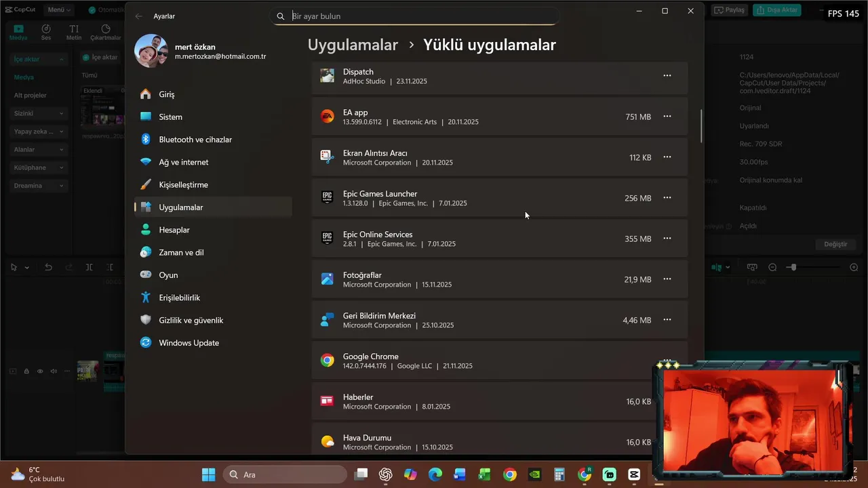The image size is (868, 488).
Task: Select the CapCut timeline pointer tool
Action: 14,267
